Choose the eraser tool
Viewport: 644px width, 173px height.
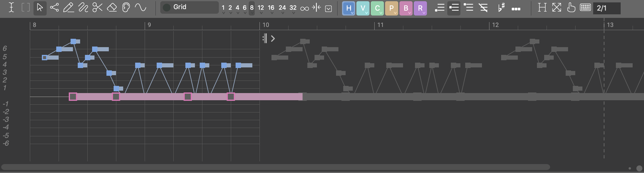click(112, 8)
